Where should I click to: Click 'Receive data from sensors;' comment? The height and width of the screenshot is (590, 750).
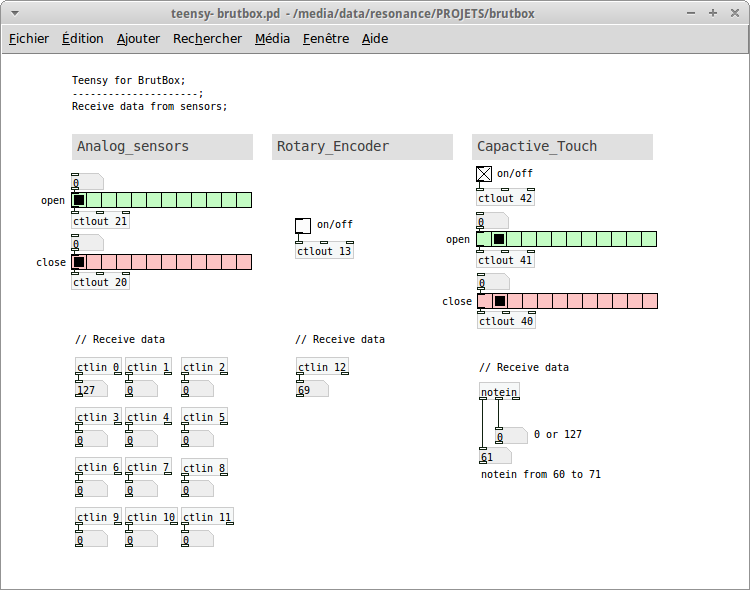tap(150, 106)
